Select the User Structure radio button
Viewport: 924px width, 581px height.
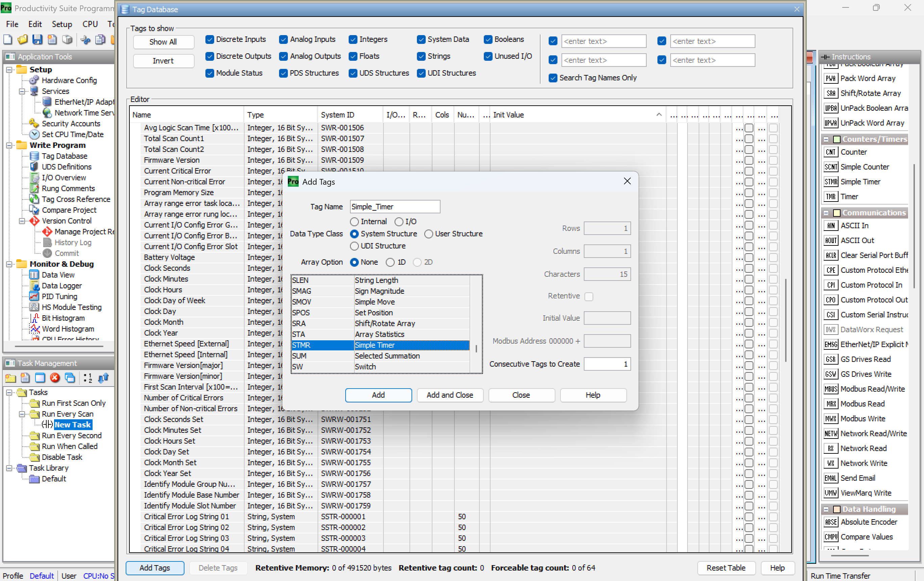428,234
